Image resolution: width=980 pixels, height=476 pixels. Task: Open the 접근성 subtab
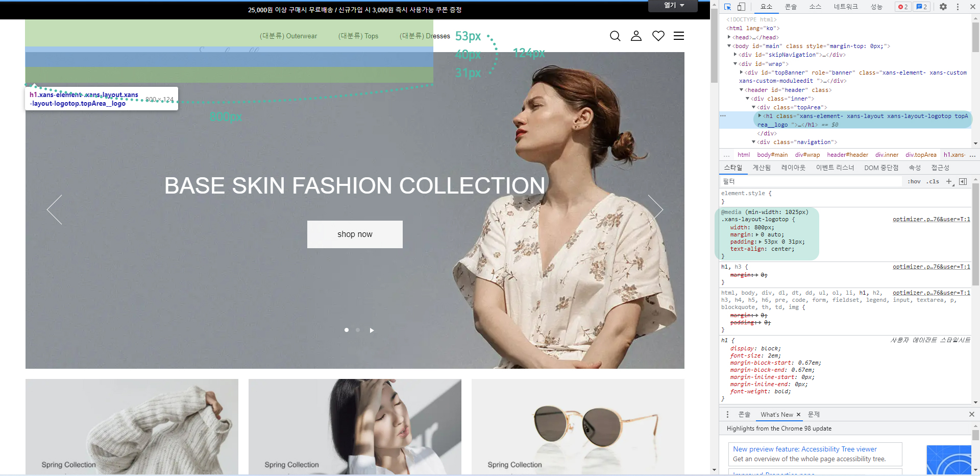click(940, 168)
